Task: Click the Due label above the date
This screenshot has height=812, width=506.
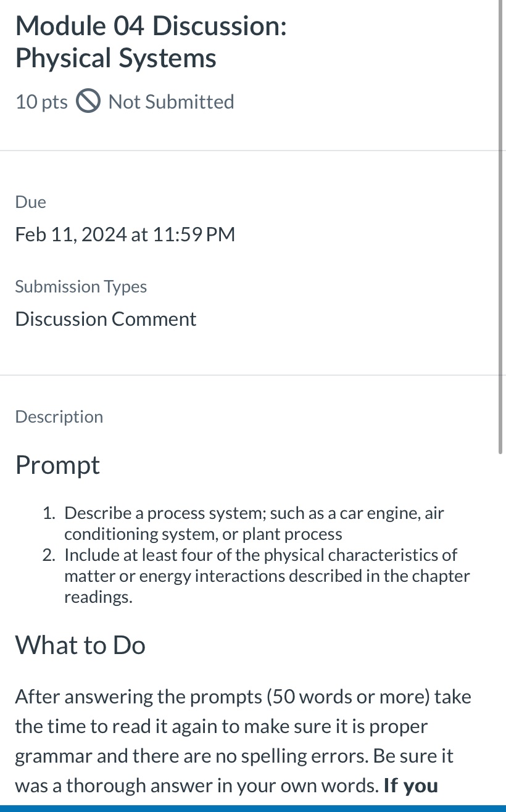Action: pyautogui.click(x=30, y=201)
